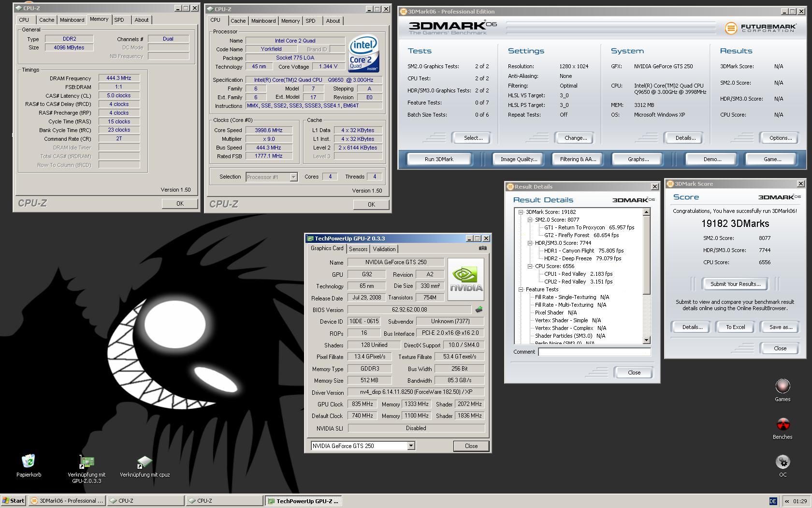Screen dimensions: 812x508
Task: Collapse the Feature Tests tree node
Action: 521,289
